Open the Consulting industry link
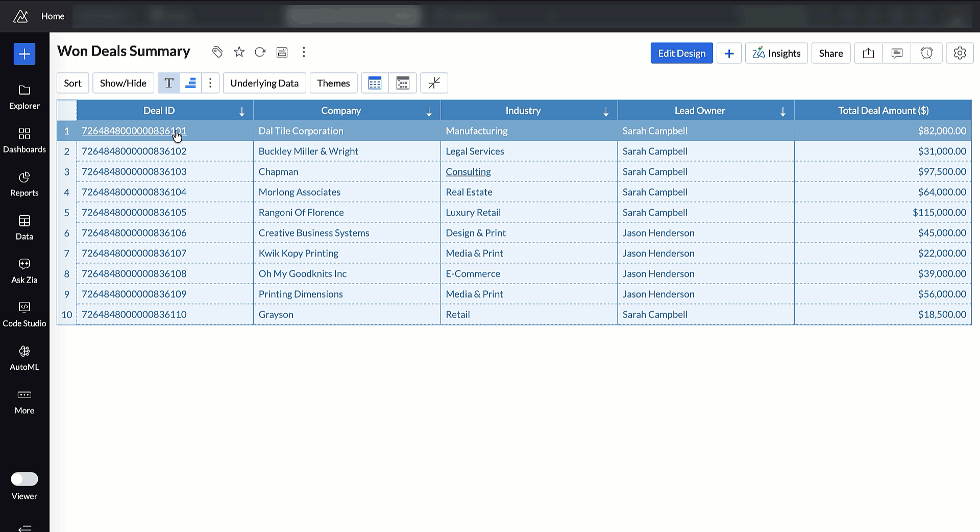 [468, 172]
